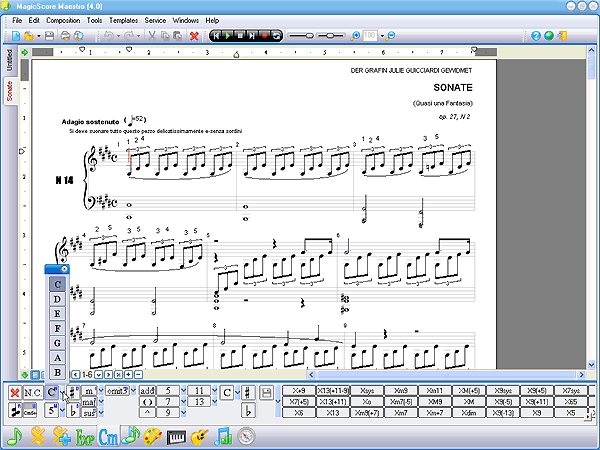
Task: Open the 'maj' quality dropdown arrow
Action: [x=101, y=402]
